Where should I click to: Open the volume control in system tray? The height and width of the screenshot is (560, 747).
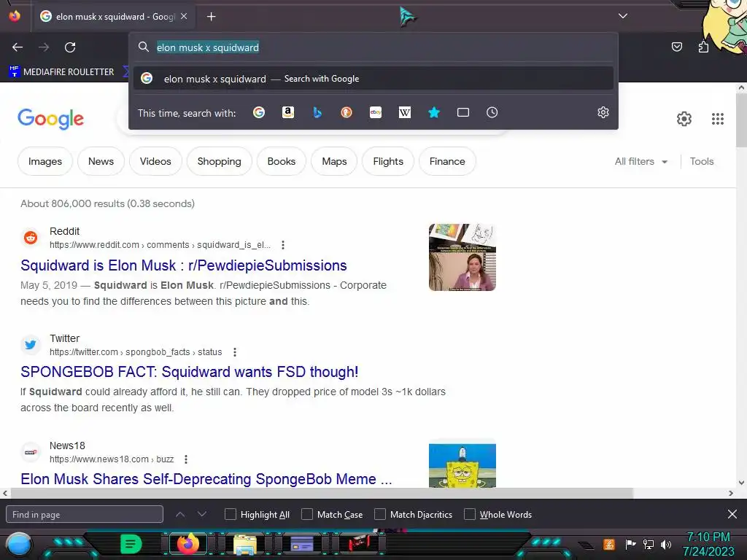click(x=666, y=544)
